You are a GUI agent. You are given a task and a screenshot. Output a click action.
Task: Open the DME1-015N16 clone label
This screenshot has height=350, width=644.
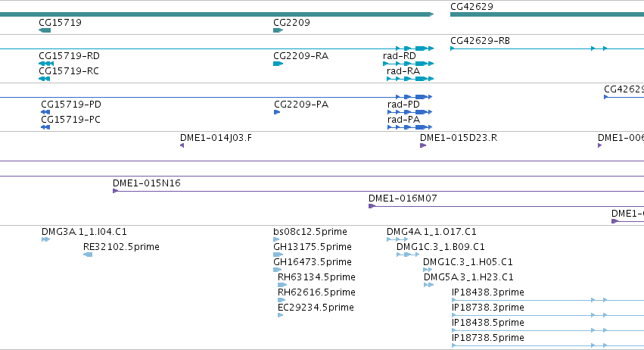tap(147, 183)
